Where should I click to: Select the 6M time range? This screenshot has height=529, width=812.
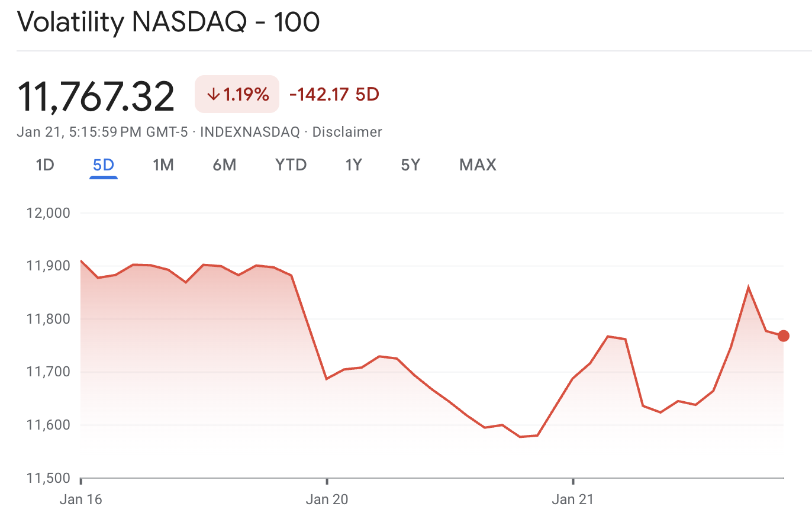click(224, 165)
